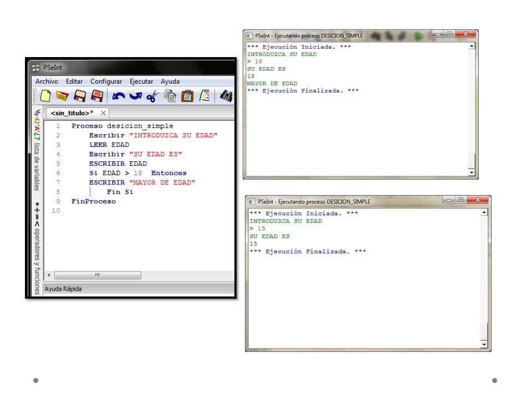The height and width of the screenshot is (399, 532).
Task: Click the string "MAYOR DE EDAD" on line 7
Action: (x=162, y=182)
